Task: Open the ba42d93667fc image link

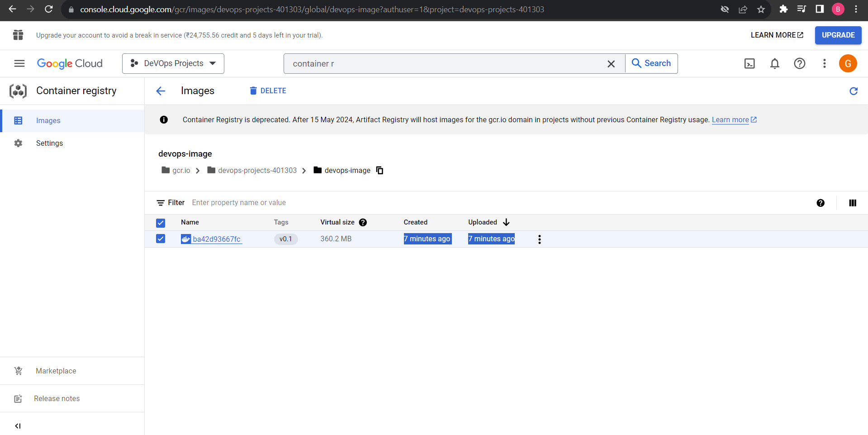Action: pos(217,239)
